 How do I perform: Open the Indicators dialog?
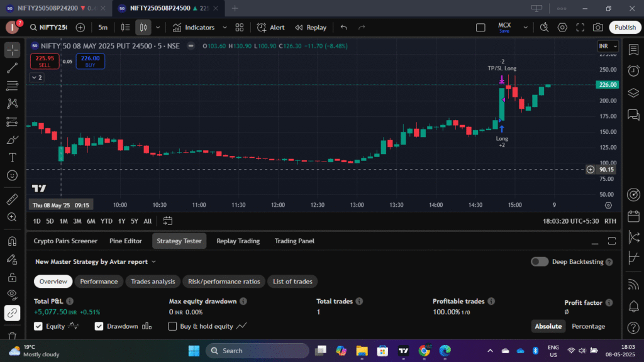click(x=194, y=28)
